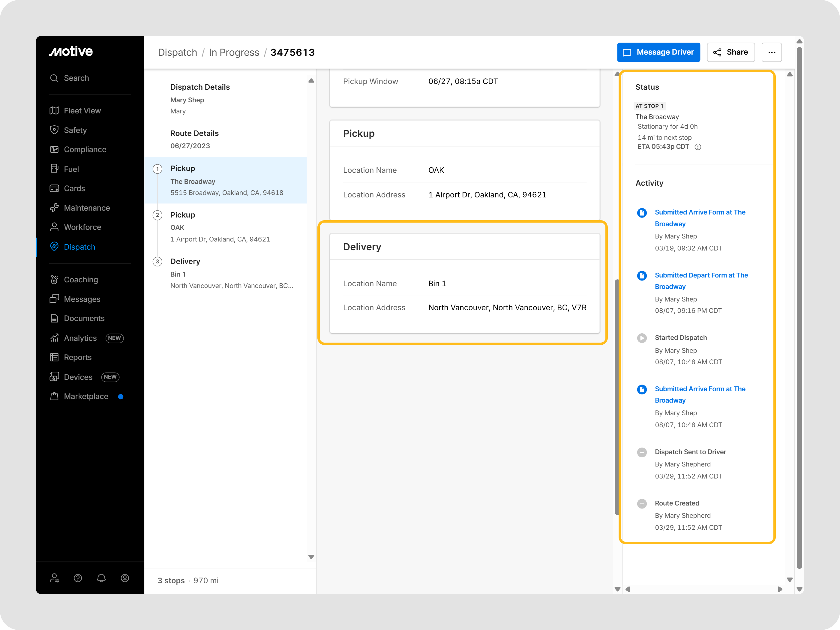Click the In Progress breadcrumb

click(x=234, y=52)
